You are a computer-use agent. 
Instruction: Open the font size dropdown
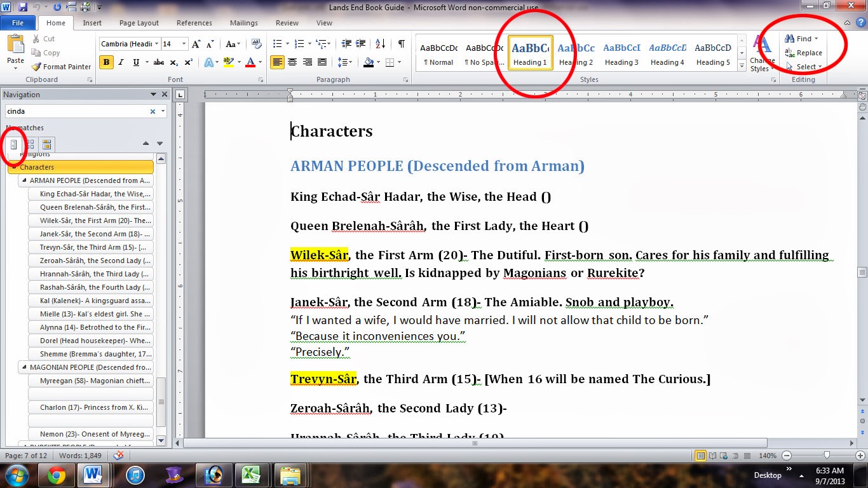click(184, 44)
